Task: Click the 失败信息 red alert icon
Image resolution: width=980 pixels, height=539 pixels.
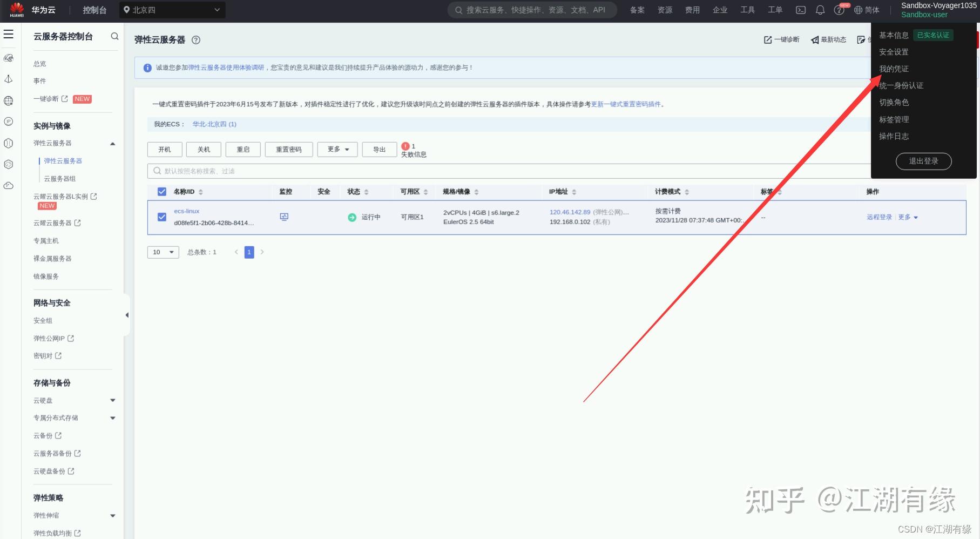Action: [x=406, y=146]
